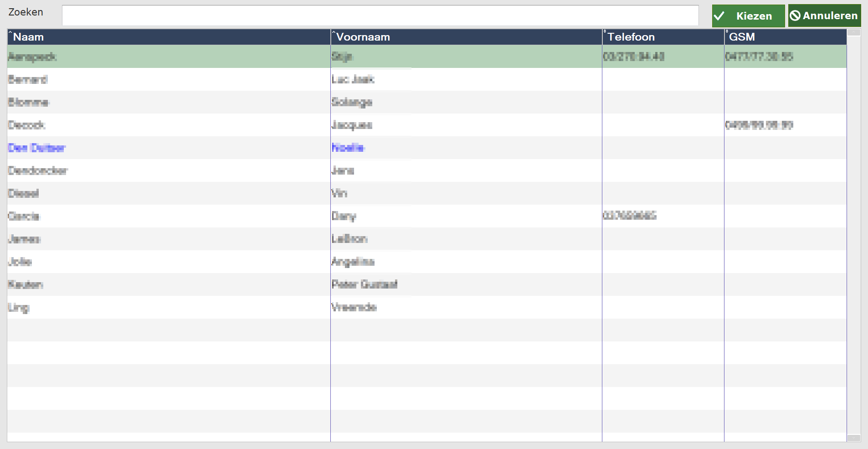Click first name Angelina
The height and width of the screenshot is (449, 868).
point(353,262)
